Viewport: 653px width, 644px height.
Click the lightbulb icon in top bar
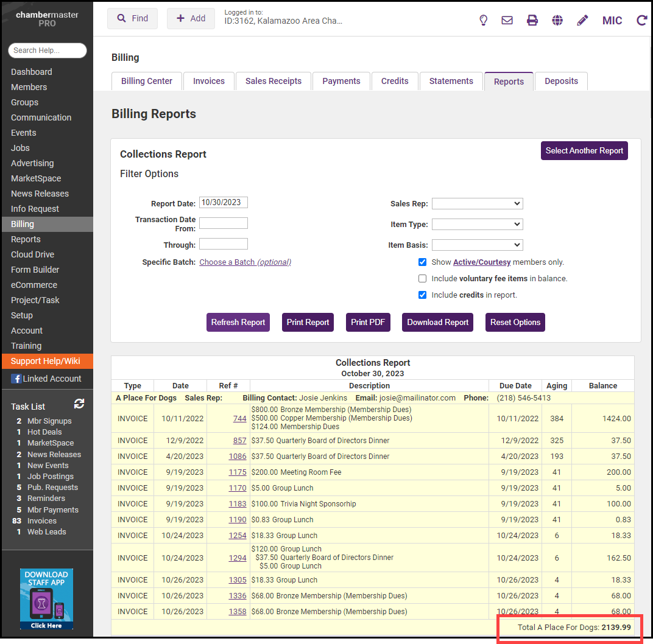pos(483,20)
